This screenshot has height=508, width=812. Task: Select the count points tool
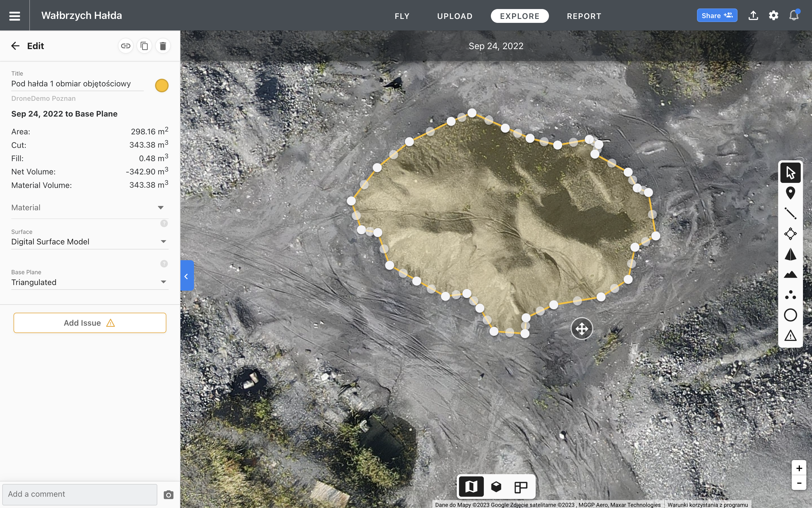[790, 295]
